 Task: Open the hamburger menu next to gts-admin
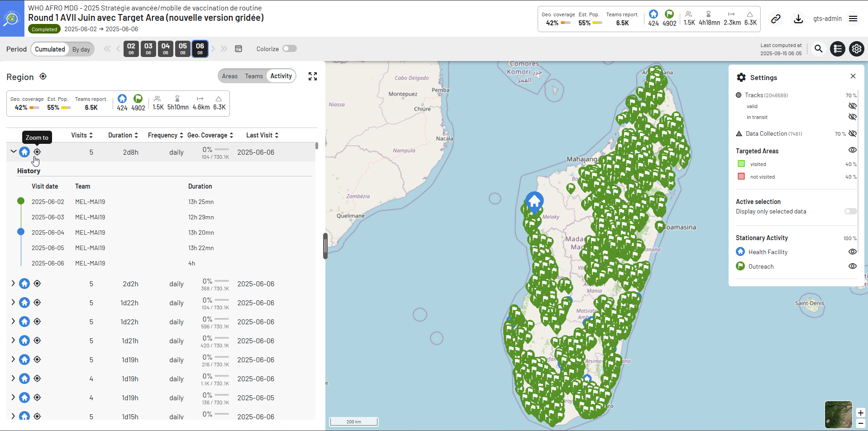click(853, 19)
